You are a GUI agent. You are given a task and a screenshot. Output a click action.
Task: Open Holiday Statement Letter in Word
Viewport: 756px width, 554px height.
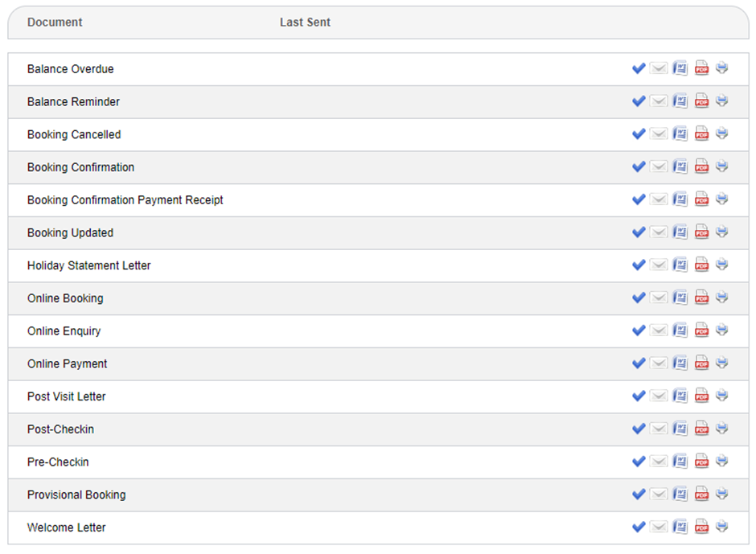(x=680, y=265)
